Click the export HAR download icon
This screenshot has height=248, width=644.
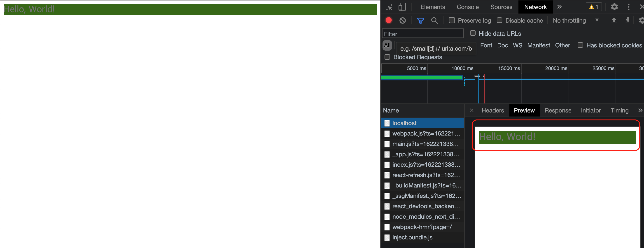click(x=627, y=21)
